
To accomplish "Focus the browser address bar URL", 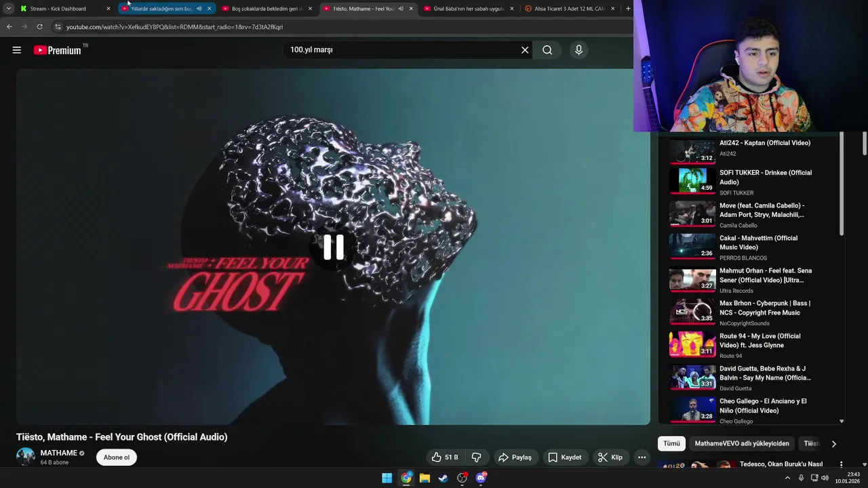I will pos(174,27).
